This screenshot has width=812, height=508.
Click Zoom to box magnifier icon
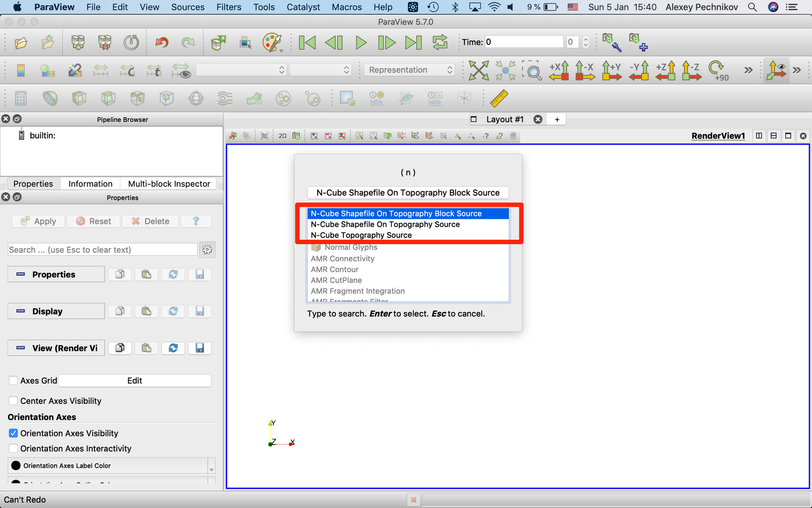[x=532, y=70]
